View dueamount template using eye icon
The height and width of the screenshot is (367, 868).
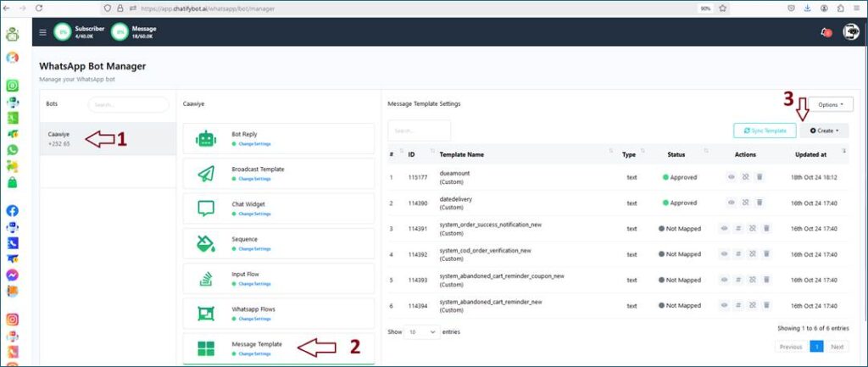(x=731, y=178)
